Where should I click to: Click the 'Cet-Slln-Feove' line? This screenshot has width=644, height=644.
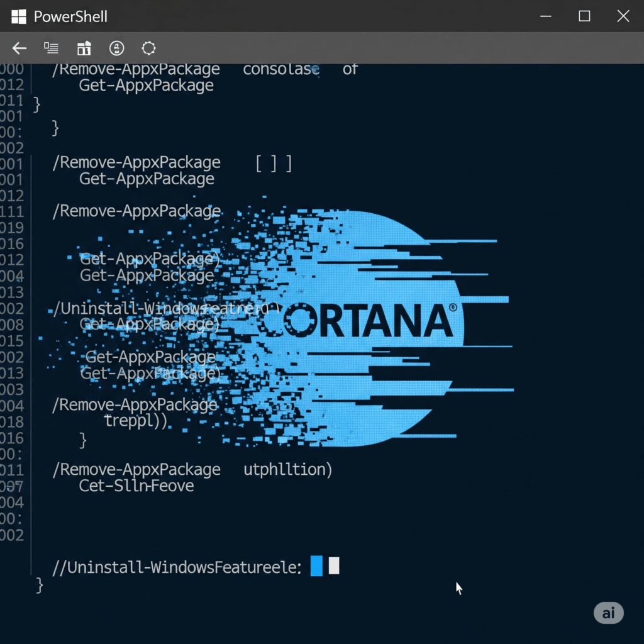tap(136, 486)
